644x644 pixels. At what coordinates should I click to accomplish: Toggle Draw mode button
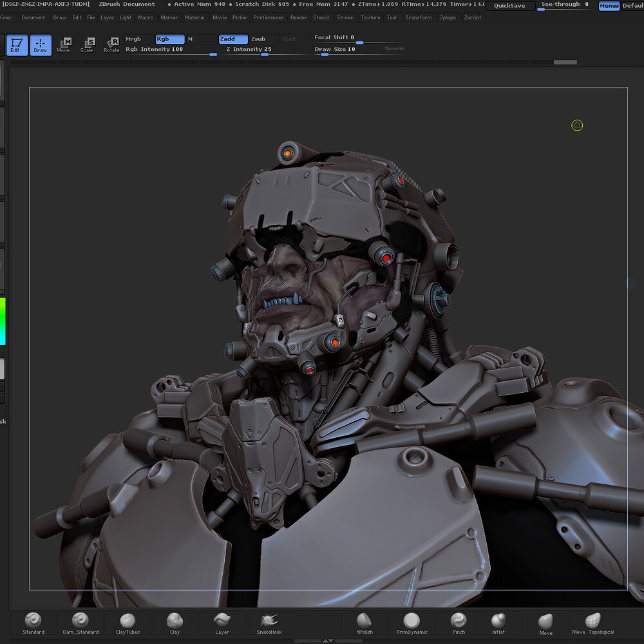point(41,45)
